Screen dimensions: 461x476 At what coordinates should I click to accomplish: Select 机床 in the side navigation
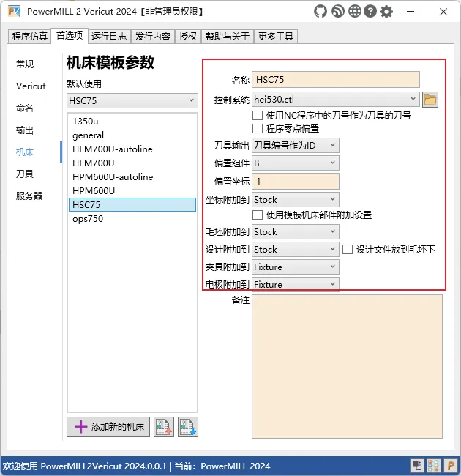25,152
